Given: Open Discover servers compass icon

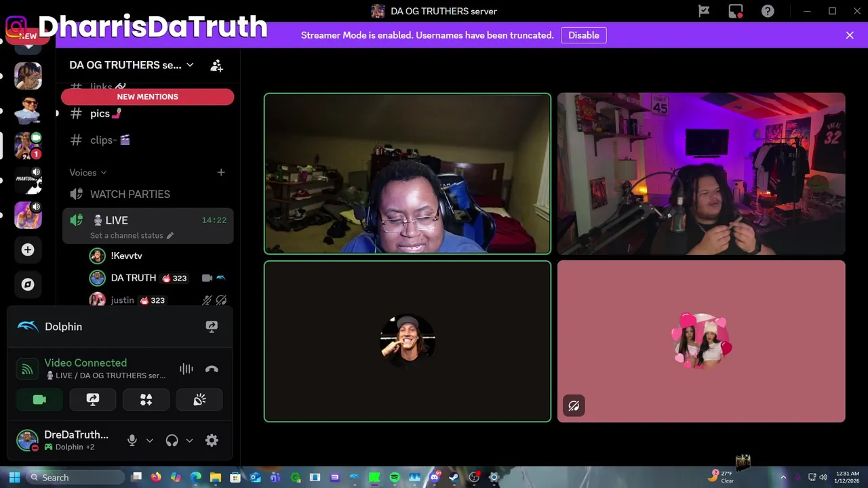Looking at the screenshot, I should tap(28, 285).
